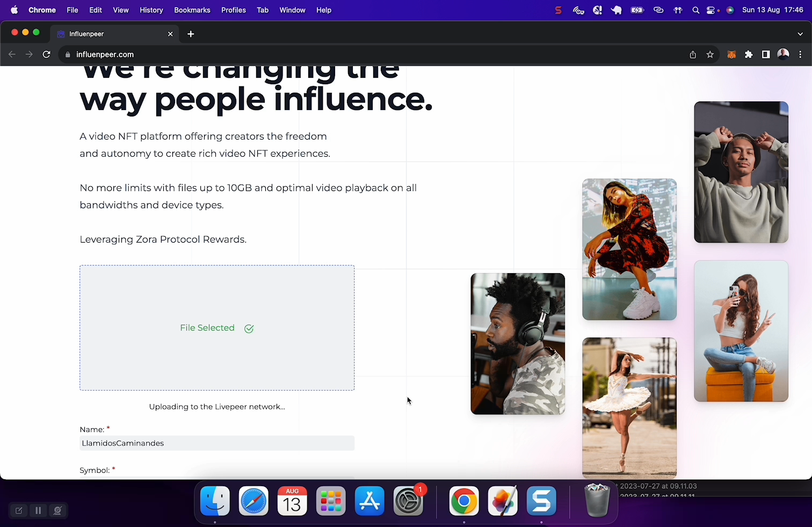Viewport: 812px width, 527px height.
Task: Pause the screen recording
Action: pos(38,510)
